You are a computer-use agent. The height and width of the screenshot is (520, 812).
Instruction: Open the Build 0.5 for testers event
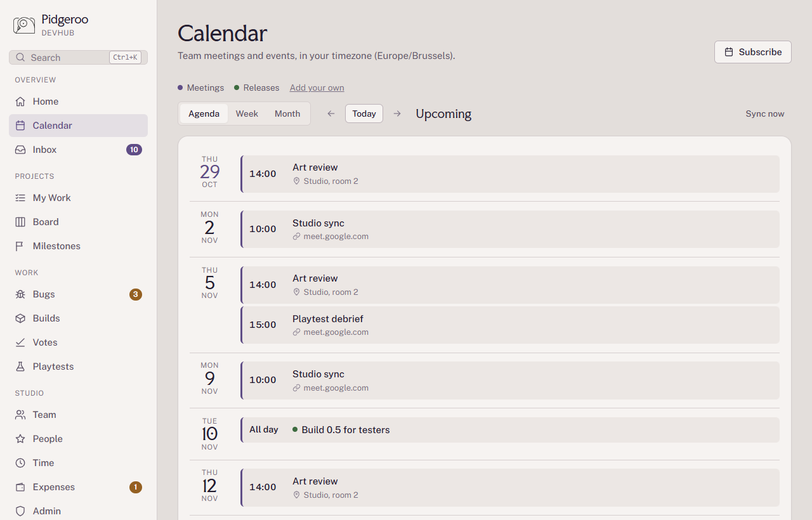click(x=510, y=430)
